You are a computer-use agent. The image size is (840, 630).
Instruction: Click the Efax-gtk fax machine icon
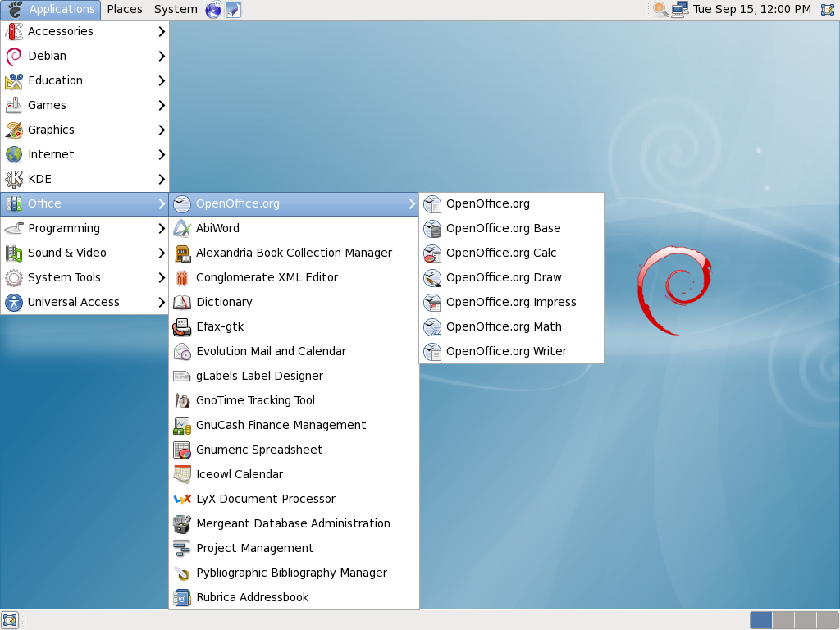[x=182, y=326]
